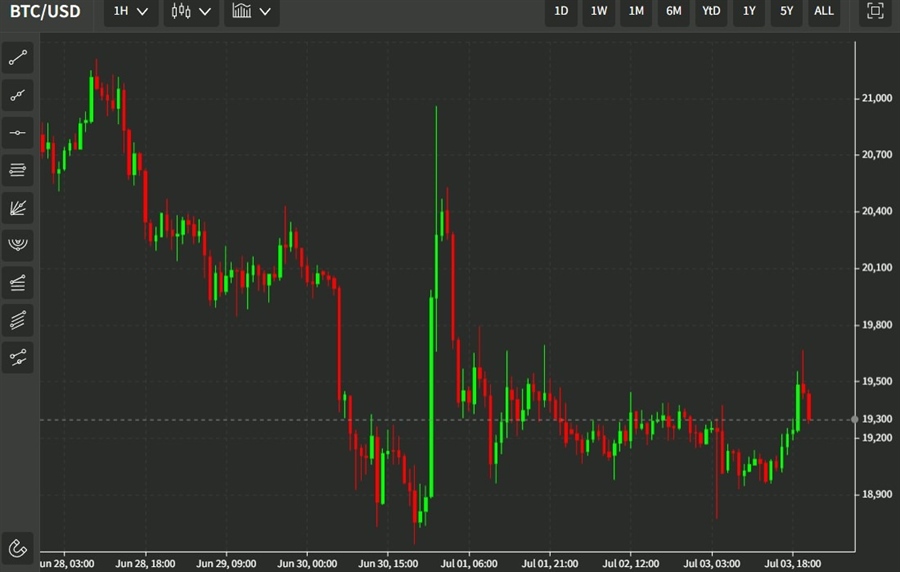Click the Jun 28, 18:00 time label
The image size is (900, 572).
point(145,564)
